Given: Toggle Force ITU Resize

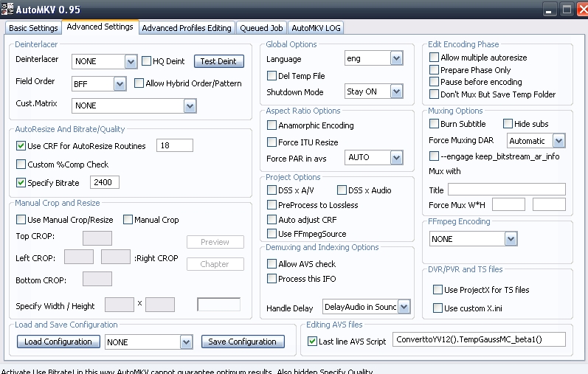Looking at the screenshot, I should point(271,142).
